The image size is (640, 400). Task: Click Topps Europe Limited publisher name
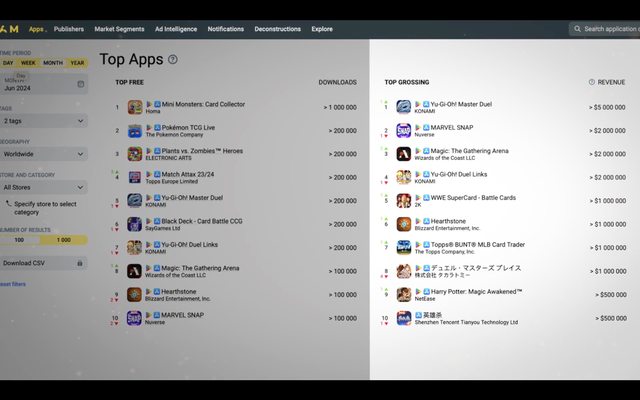click(171, 182)
